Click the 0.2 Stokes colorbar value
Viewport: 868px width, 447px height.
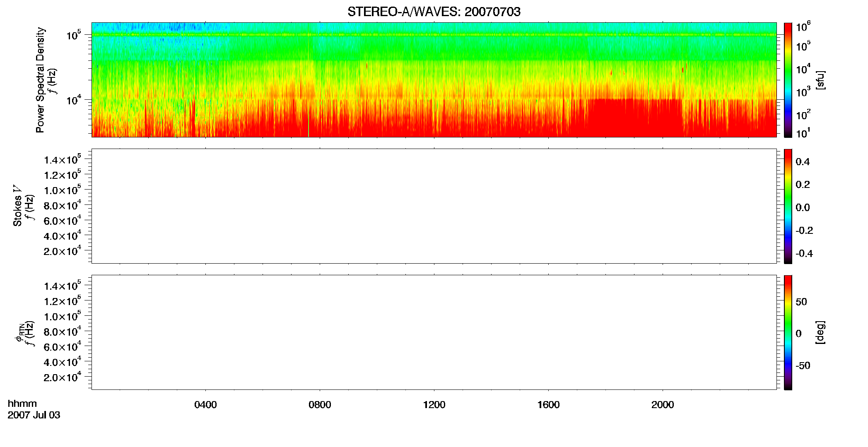tap(803, 185)
